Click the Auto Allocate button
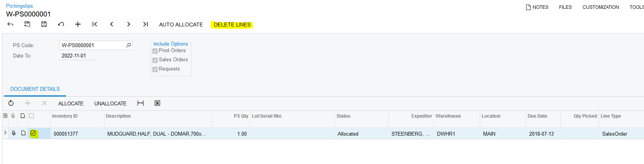 181,25
